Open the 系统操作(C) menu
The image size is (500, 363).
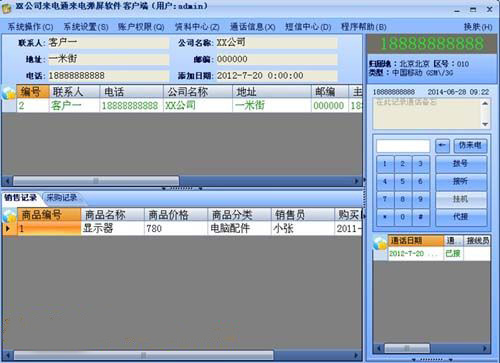point(30,27)
